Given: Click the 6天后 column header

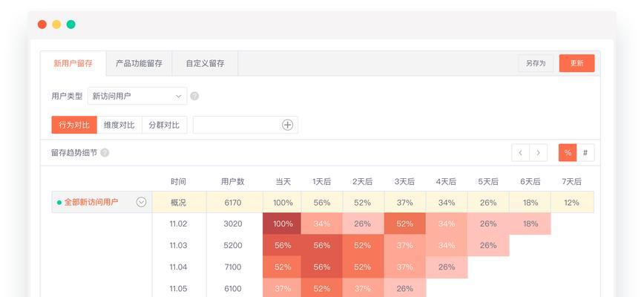Looking at the screenshot, I should pos(530,182).
